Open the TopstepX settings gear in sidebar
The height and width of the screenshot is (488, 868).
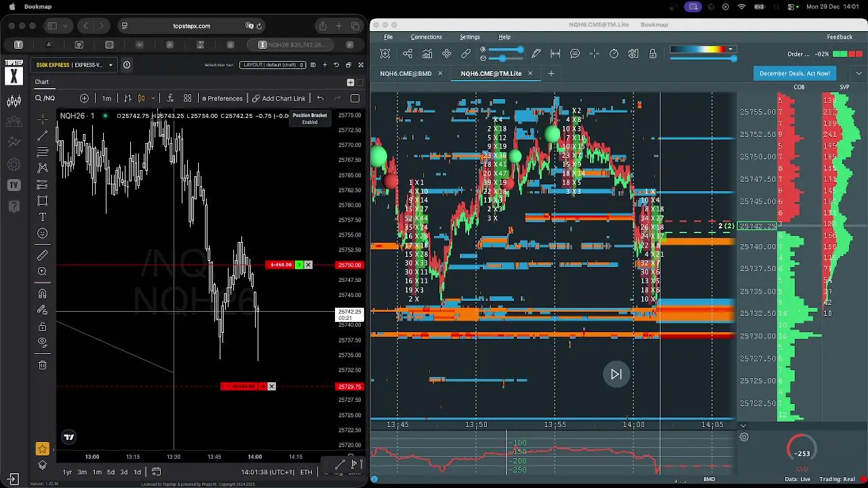pyautogui.click(x=14, y=164)
